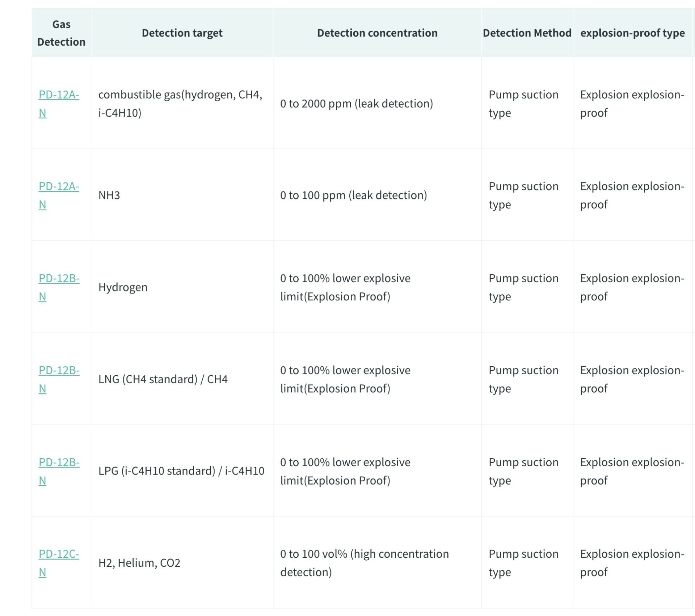Click the Hydrogen detection target cell

coord(182,287)
